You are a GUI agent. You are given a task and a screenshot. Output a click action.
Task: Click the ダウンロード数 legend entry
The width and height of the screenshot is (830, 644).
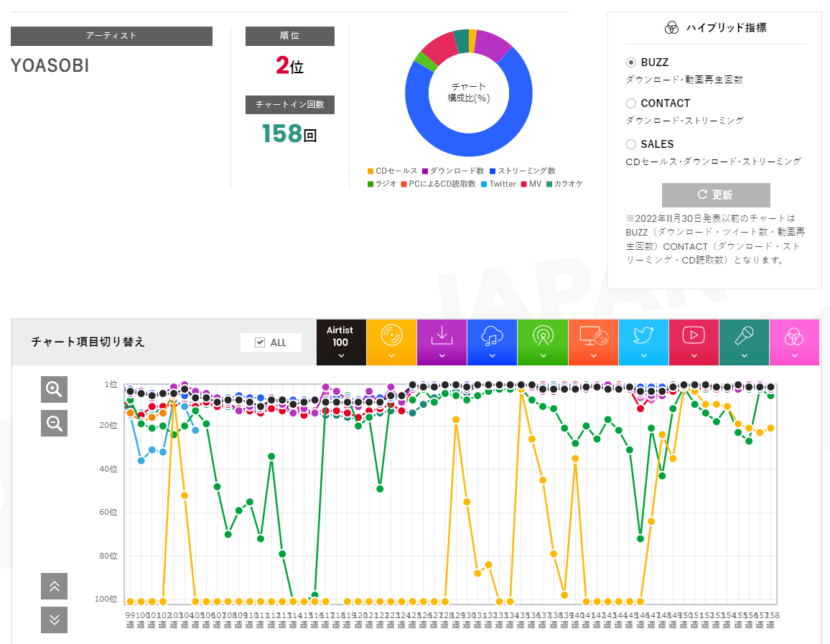click(453, 171)
